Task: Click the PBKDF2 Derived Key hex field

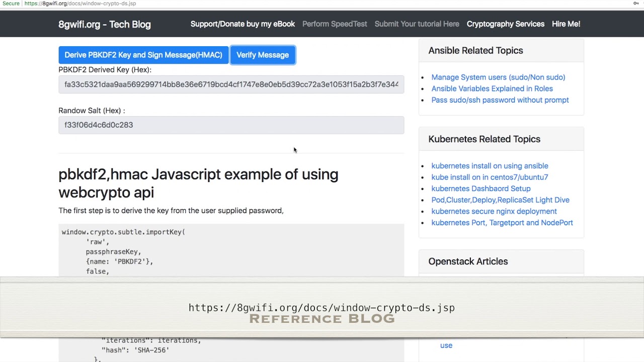Action: pos(231,84)
